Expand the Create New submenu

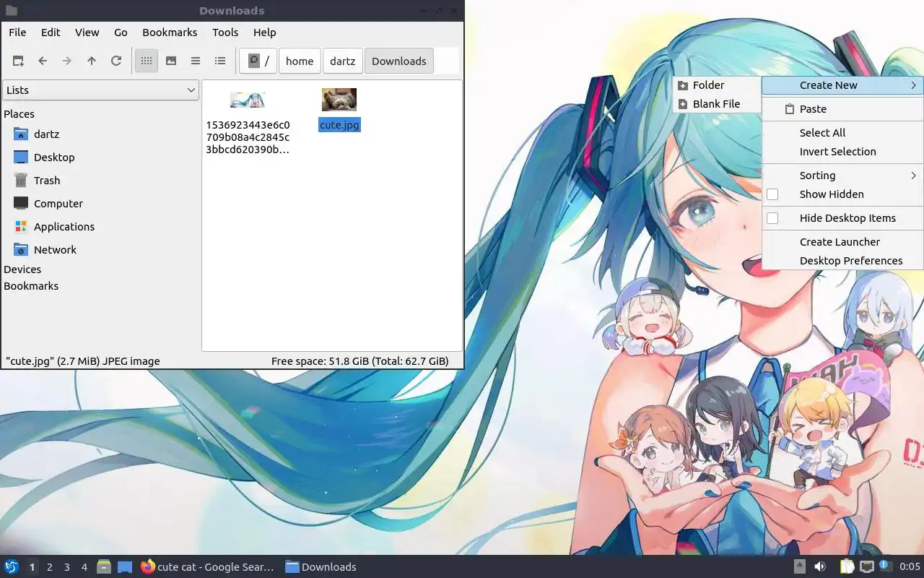842,85
